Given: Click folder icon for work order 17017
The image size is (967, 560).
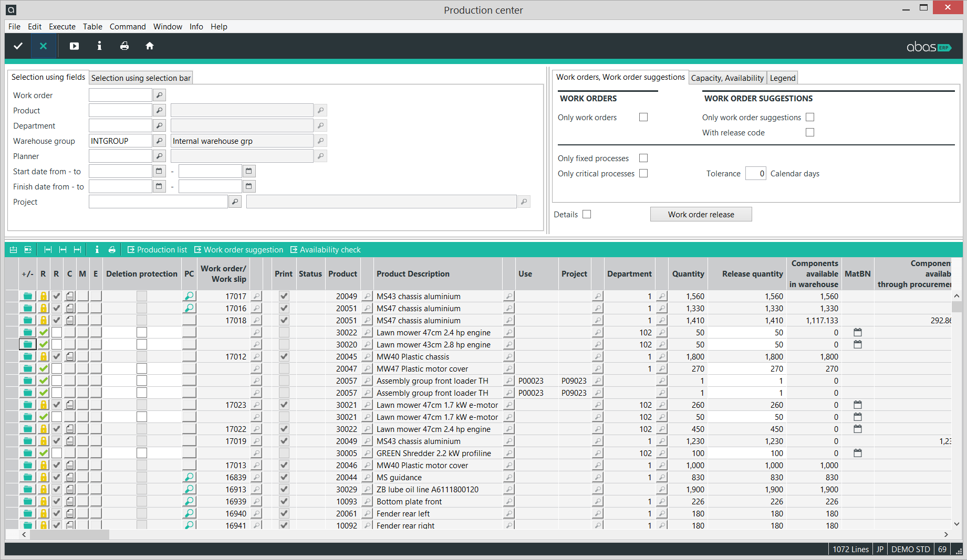Looking at the screenshot, I should point(28,296).
